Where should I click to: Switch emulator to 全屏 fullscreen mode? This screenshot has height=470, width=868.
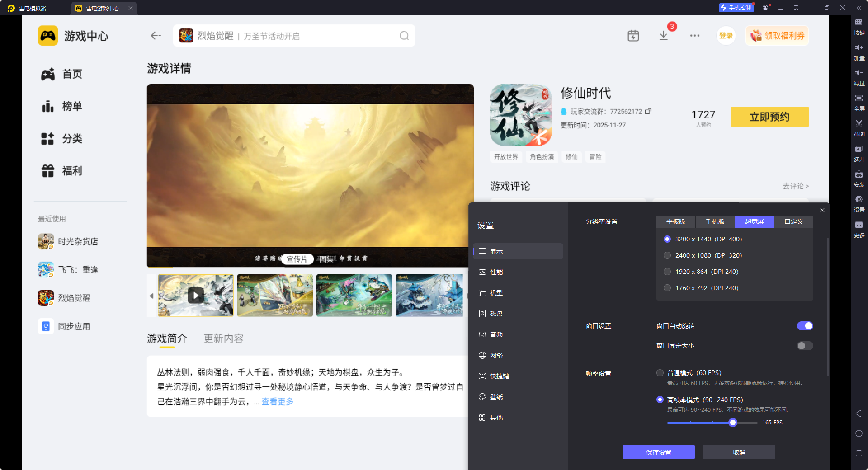pyautogui.click(x=859, y=102)
